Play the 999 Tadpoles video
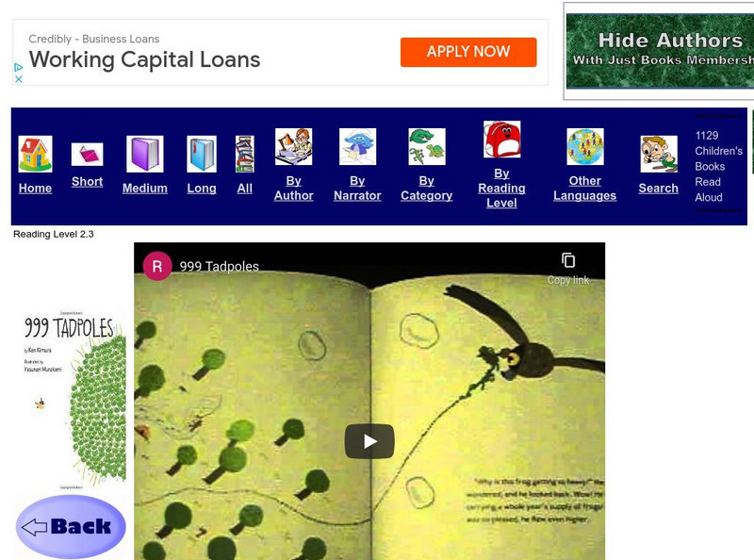This screenshot has height=560, width=754. (x=369, y=441)
